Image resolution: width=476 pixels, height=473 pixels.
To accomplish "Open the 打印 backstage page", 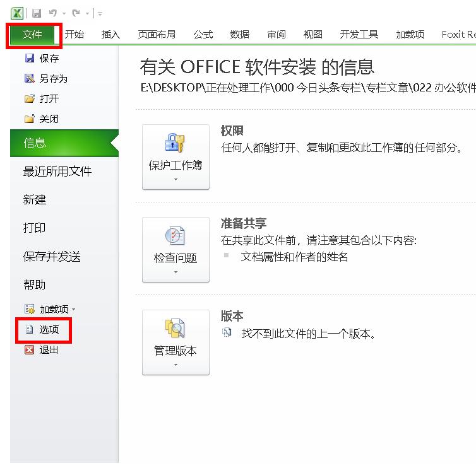I will pyautogui.click(x=34, y=228).
